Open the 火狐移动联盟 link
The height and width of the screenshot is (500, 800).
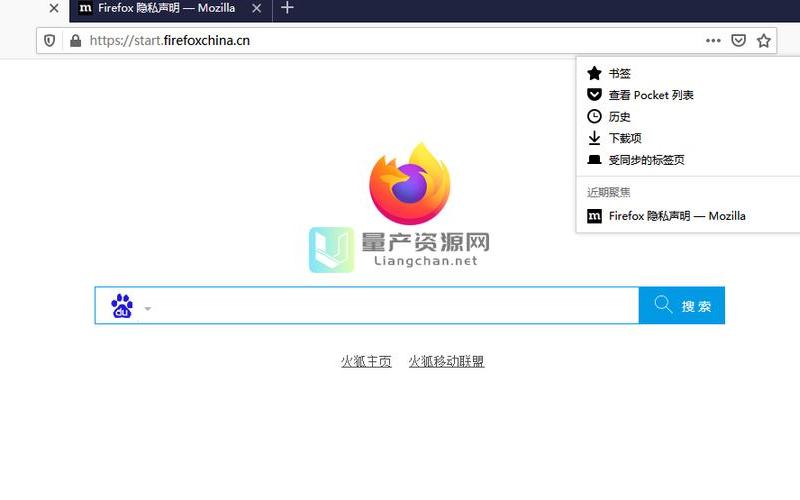click(446, 362)
